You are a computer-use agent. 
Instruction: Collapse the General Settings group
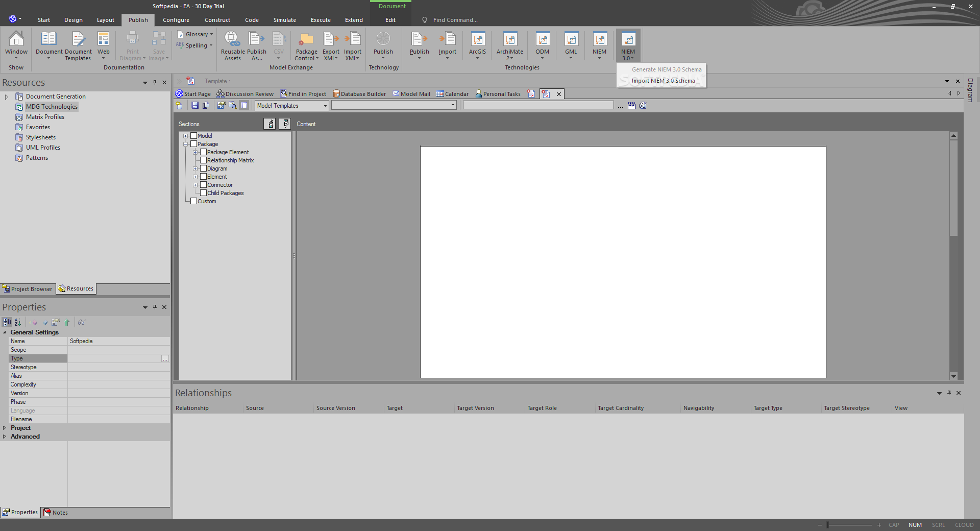coord(5,332)
